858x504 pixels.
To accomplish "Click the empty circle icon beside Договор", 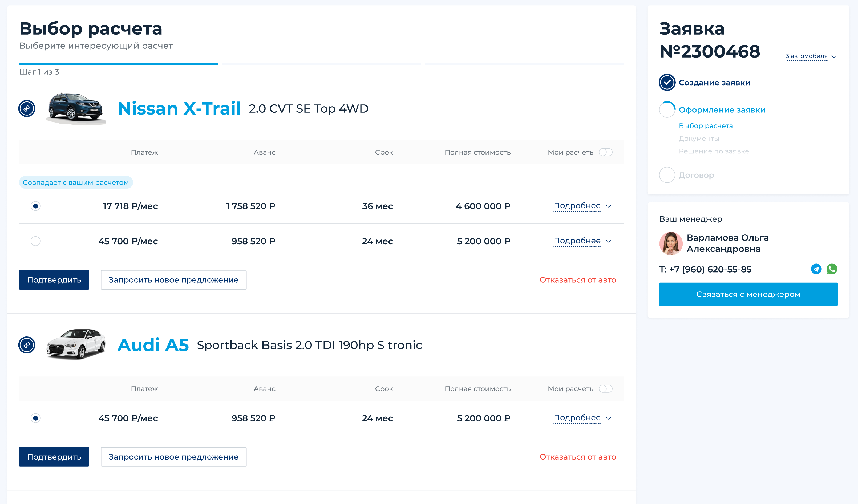I will tap(667, 175).
